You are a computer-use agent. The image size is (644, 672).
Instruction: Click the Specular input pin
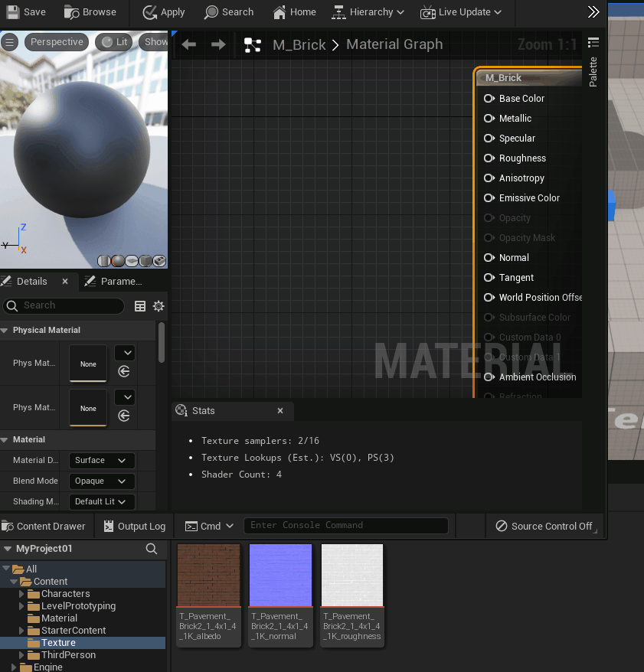tap(489, 138)
